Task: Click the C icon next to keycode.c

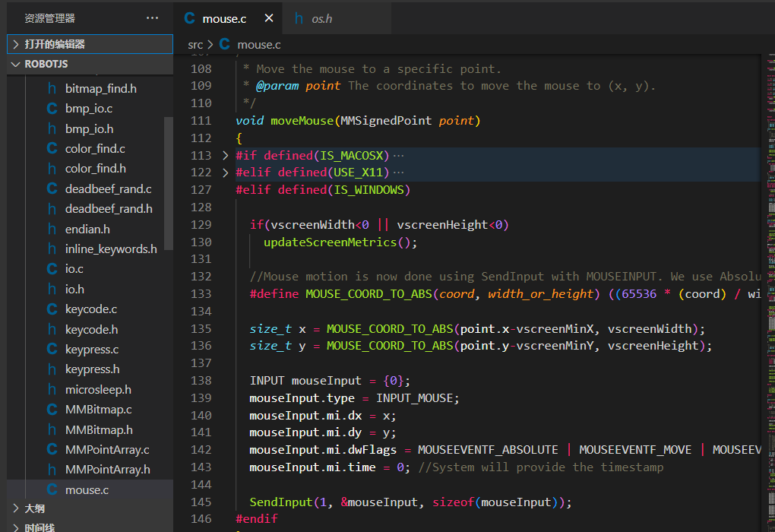Action: click(x=52, y=309)
